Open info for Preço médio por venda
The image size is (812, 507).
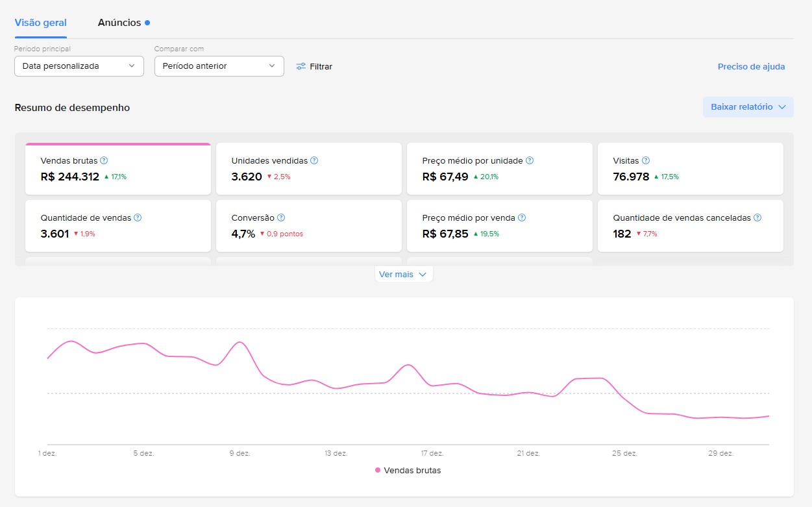(522, 218)
